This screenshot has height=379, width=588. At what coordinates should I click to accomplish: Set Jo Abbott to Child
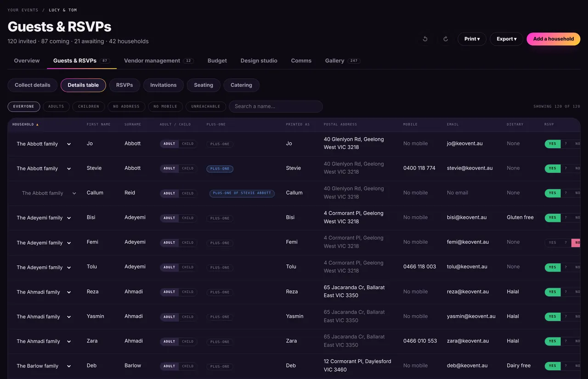[188, 144]
